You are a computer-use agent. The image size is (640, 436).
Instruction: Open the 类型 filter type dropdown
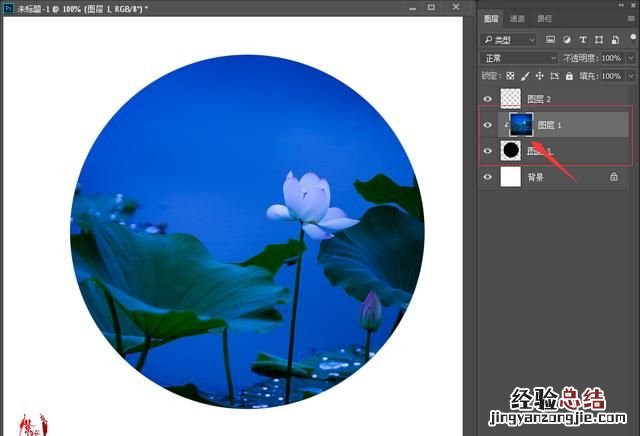click(509, 40)
